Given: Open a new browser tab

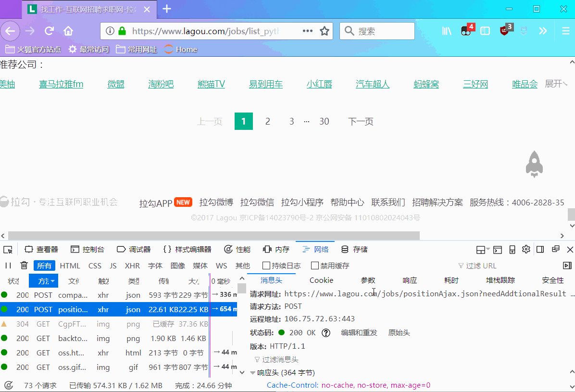Looking at the screenshot, I should tap(167, 9).
